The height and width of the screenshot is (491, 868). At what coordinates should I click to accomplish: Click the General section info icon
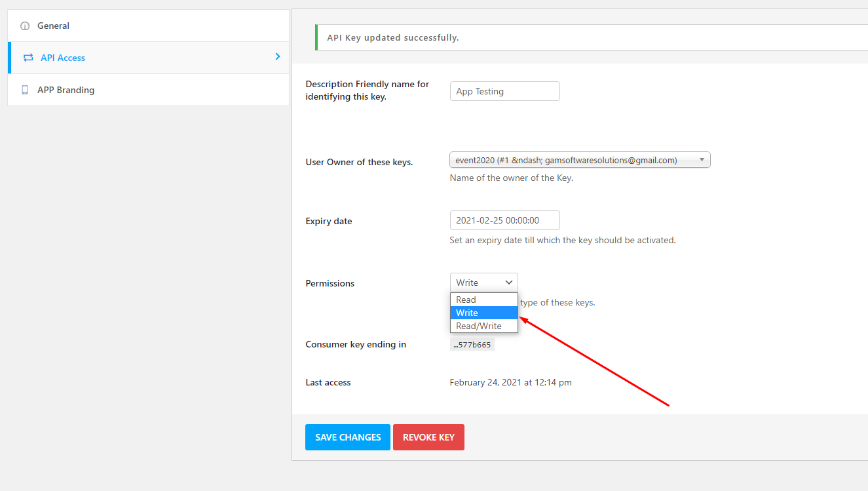pos(25,25)
